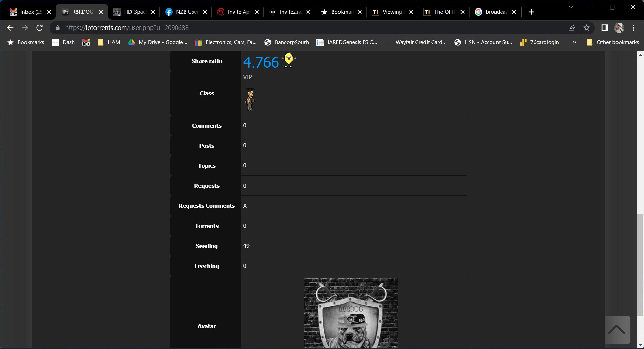Image resolution: width=644 pixels, height=349 pixels.
Task: Click the VIP class text
Action: pyautogui.click(x=248, y=77)
